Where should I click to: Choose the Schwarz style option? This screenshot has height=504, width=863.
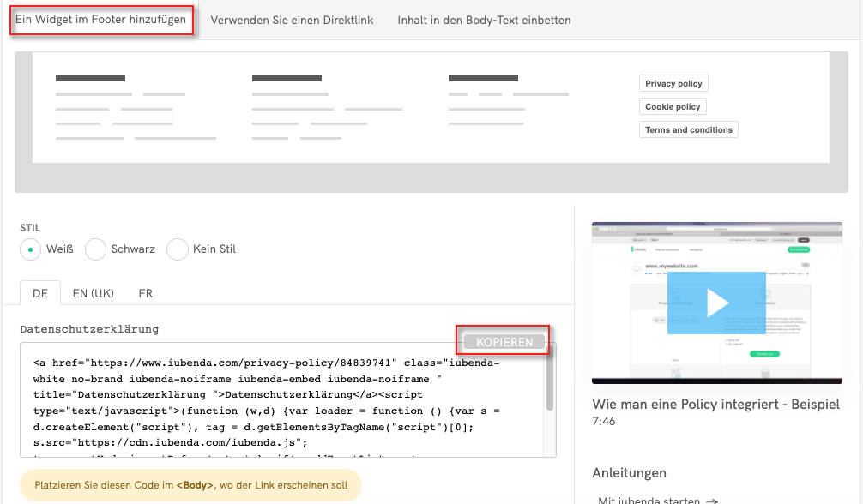pos(95,249)
